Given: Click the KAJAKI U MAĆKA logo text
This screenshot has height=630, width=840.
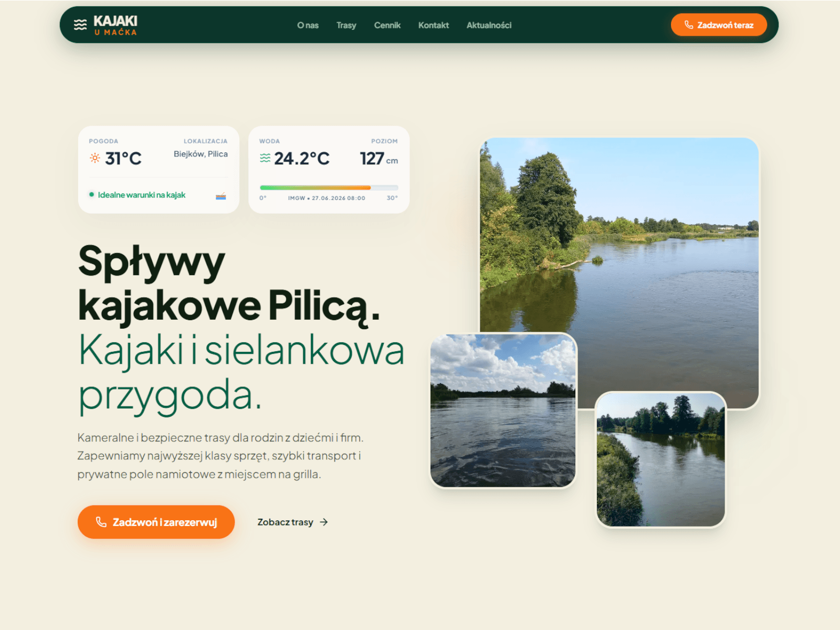Looking at the screenshot, I should coord(115,25).
